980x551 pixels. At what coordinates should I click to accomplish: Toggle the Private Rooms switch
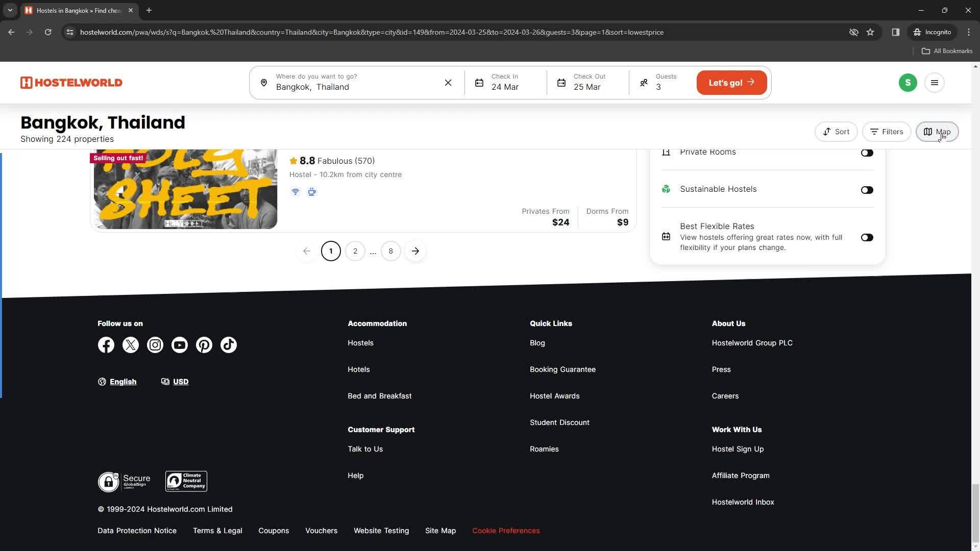click(867, 153)
